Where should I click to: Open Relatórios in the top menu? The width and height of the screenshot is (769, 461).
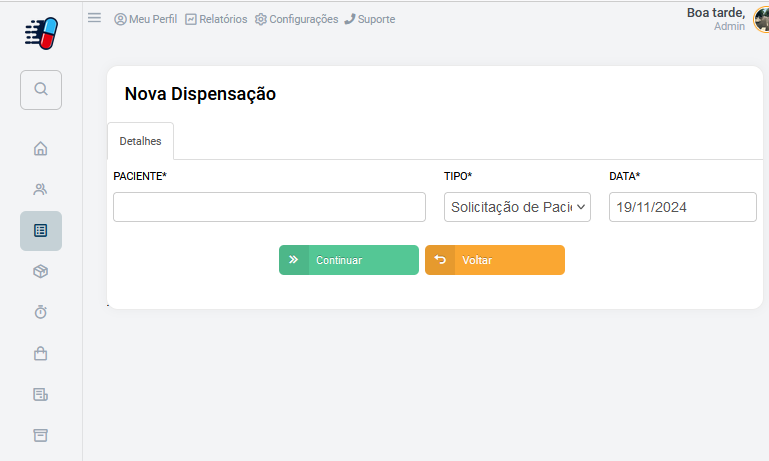pos(216,19)
